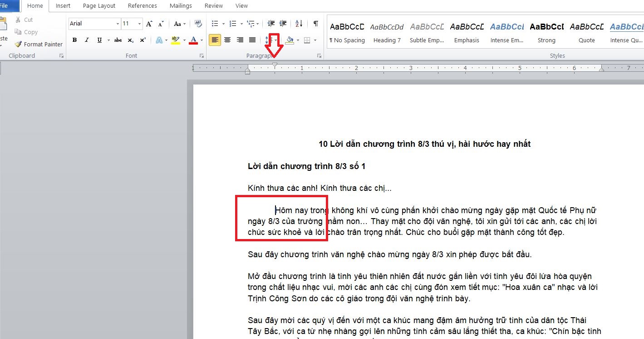Toggle bold formatting
Image resolution: width=644 pixels, height=339 pixels.
pyautogui.click(x=74, y=40)
